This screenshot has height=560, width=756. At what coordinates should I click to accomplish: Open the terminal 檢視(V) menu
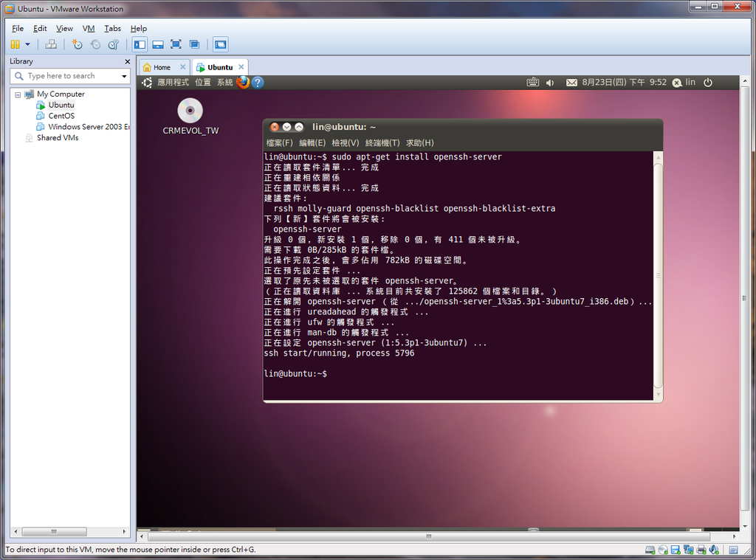pyautogui.click(x=346, y=143)
